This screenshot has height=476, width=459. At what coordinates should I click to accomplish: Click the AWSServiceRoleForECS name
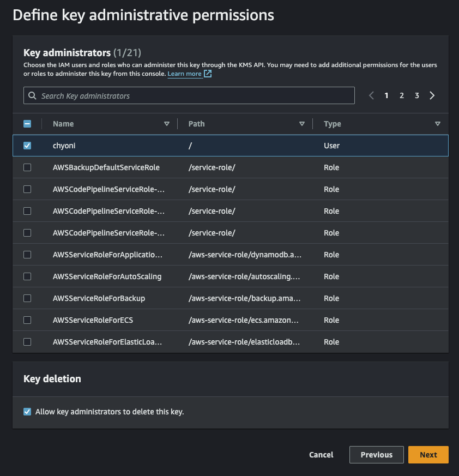(x=93, y=320)
